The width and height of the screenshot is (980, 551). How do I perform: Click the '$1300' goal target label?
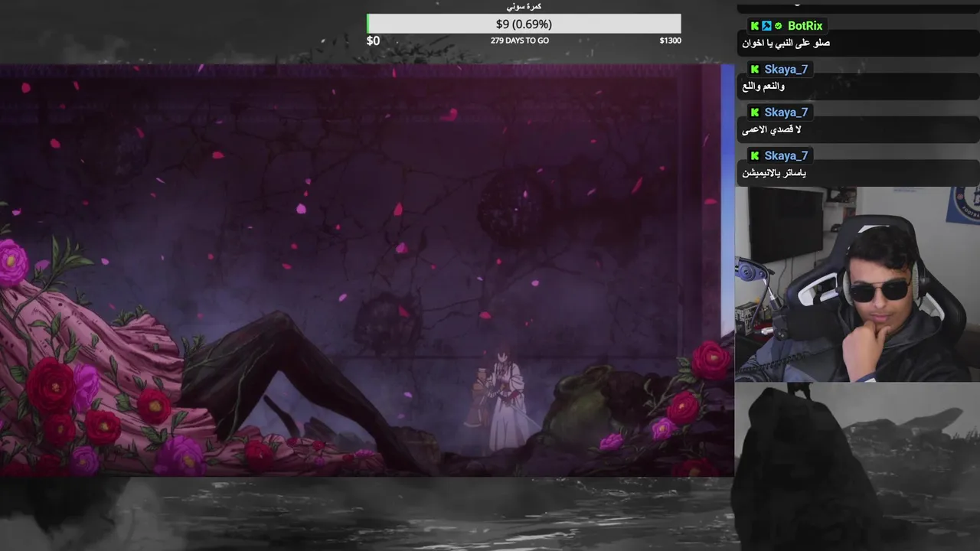(670, 41)
